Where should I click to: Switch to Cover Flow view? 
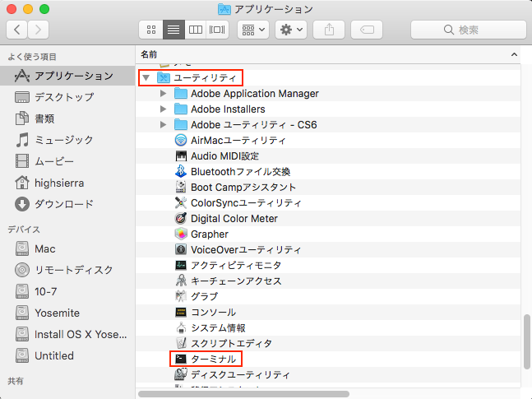click(217, 30)
